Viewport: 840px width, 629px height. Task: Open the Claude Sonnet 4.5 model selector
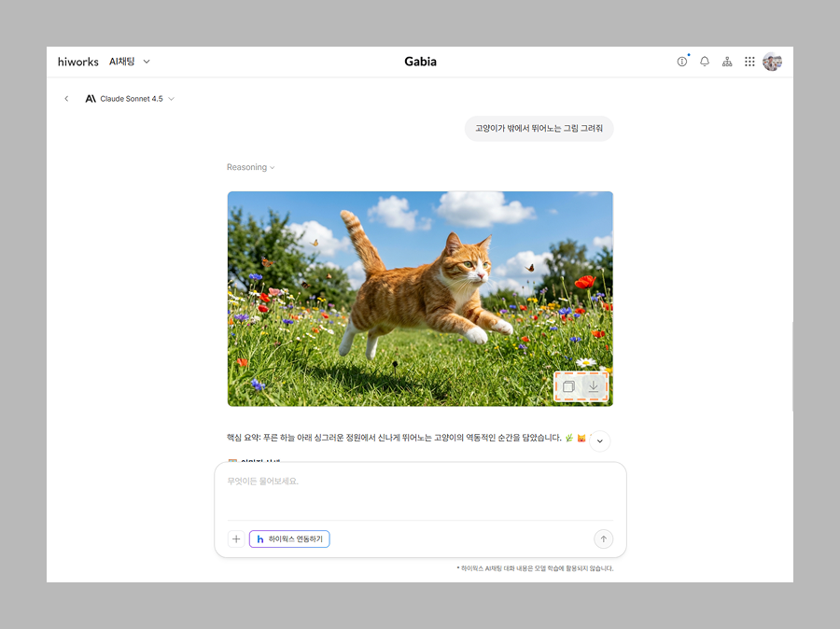[x=131, y=99]
